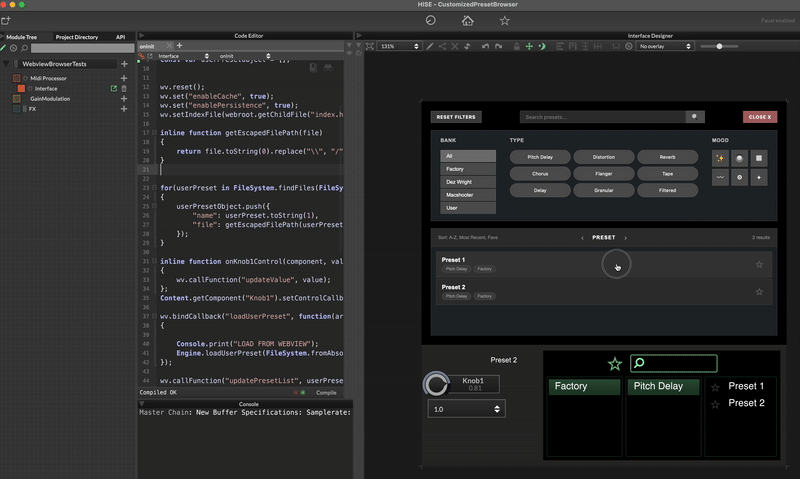Viewport: 800px width, 479px height.
Task: Click the lock icon in Interface Designer toolbar
Action: coord(516,46)
